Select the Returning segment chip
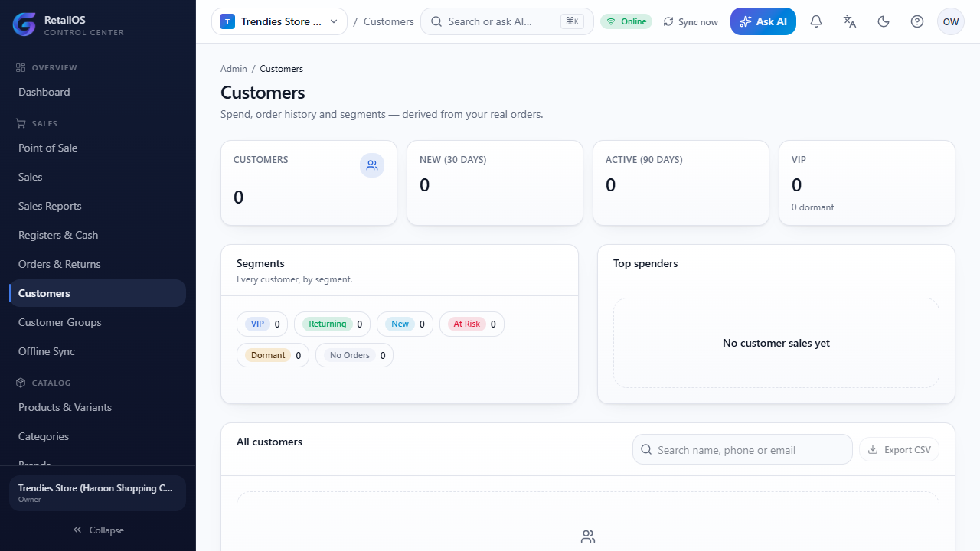The width and height of the screenshot is (980, 551). coord(332,324)
